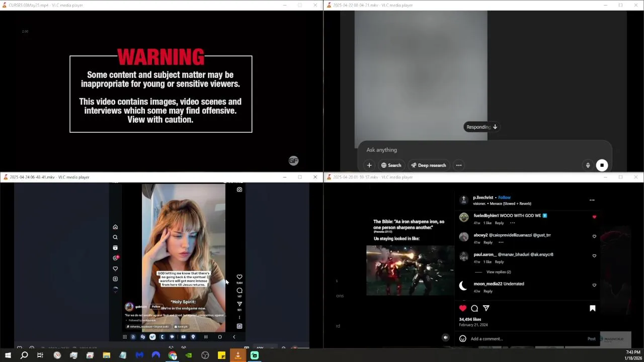Follow p.livechrist in the post header

pos(504,198)
